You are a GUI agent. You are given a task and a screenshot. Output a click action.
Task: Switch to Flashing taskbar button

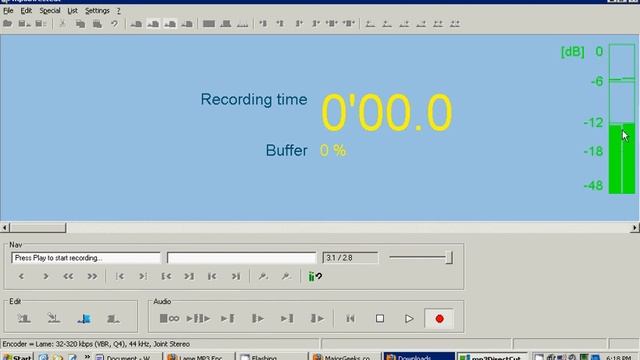272,357
